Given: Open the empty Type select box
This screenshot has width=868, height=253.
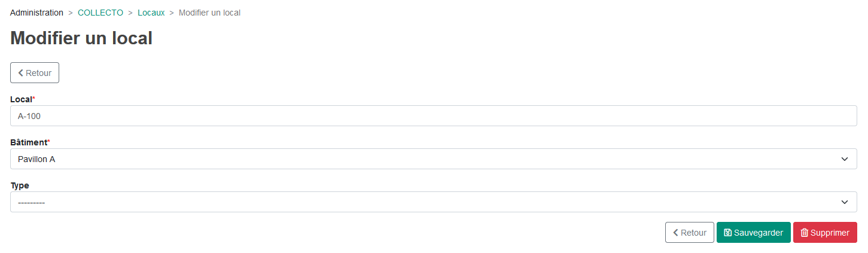Looking at the screenshot, I should [x=434, y=202].
